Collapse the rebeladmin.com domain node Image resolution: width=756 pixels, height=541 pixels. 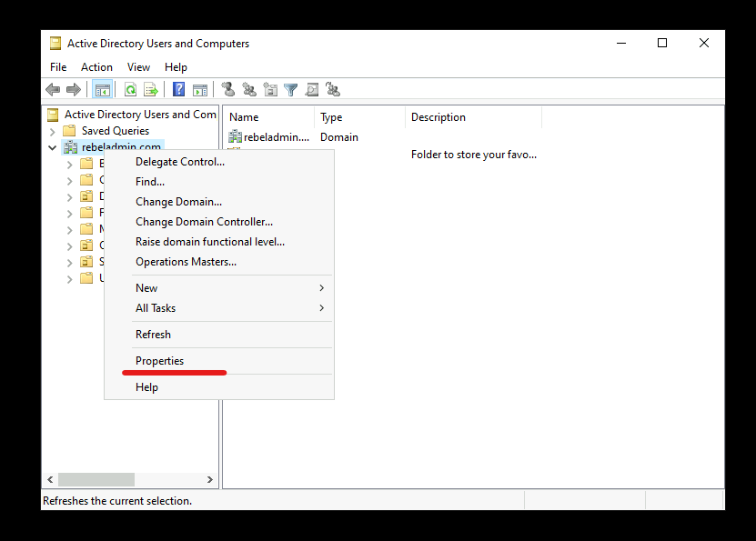(53, 148)
